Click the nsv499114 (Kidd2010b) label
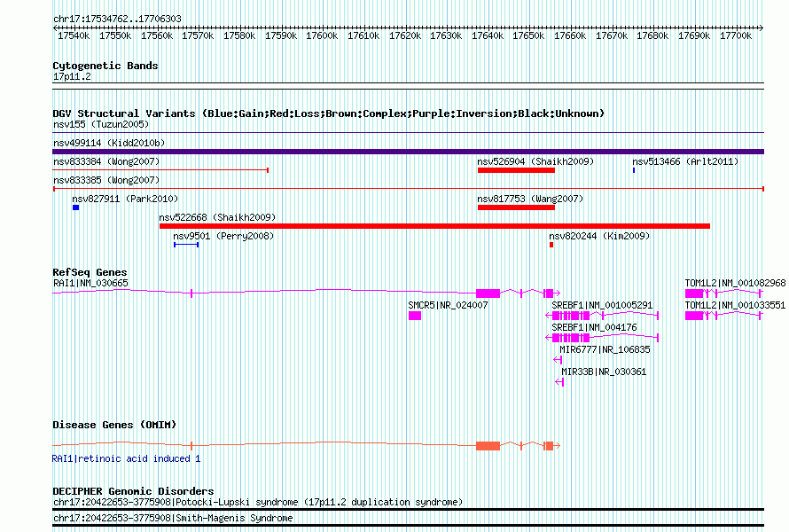The height and width of the screenshot is (532, 789). pyautogui.click(x=109, y=143)
